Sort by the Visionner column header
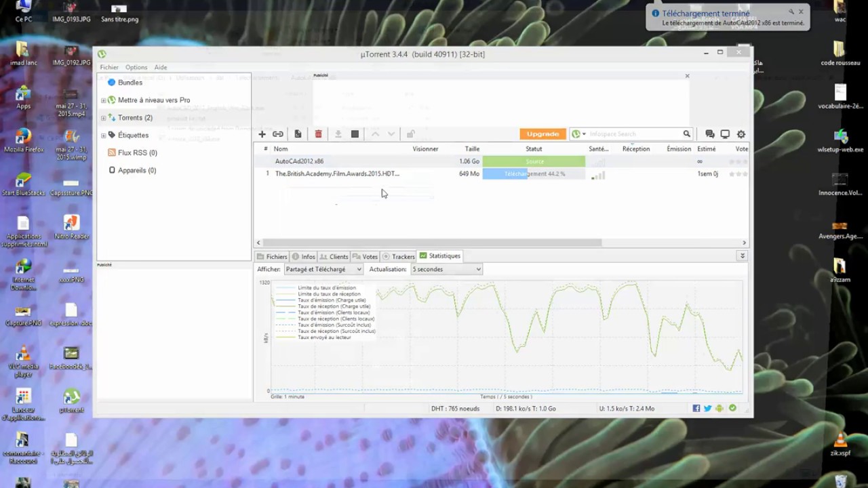Viewport: 868px width, 488px height. [425, 148]
